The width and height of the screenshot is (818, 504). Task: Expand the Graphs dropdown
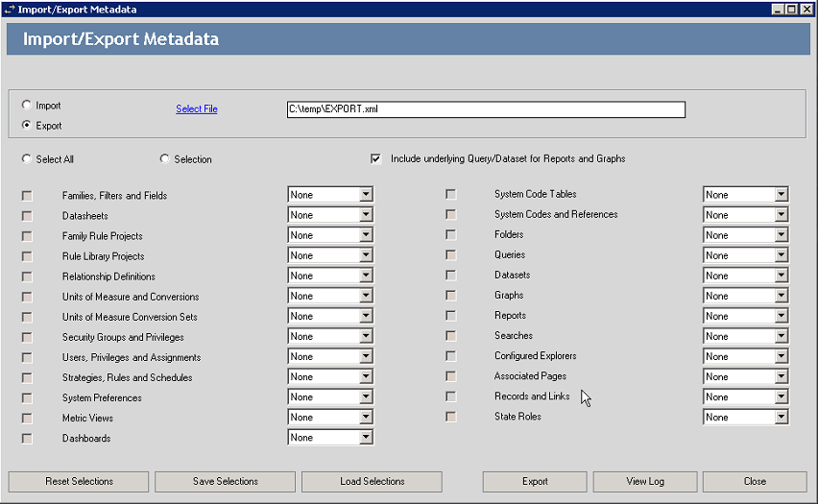pos(746,296)
